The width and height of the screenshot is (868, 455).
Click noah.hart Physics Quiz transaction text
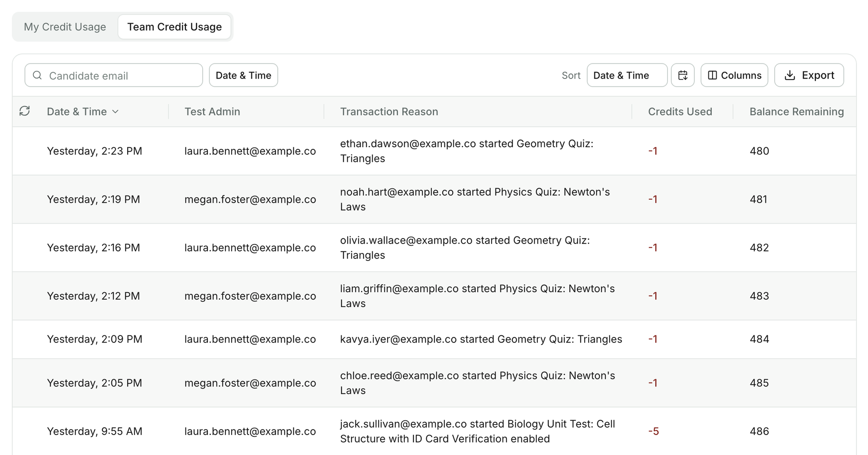[475, 199]
